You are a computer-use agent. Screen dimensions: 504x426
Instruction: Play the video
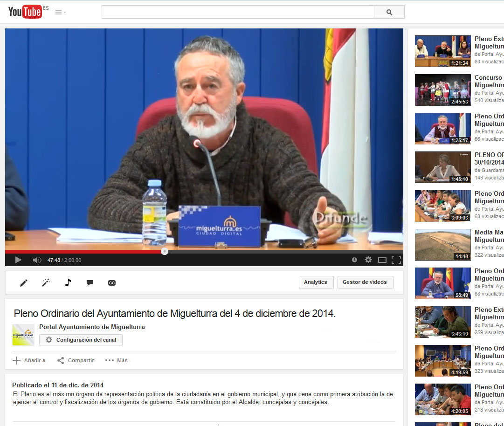[18, 260]
